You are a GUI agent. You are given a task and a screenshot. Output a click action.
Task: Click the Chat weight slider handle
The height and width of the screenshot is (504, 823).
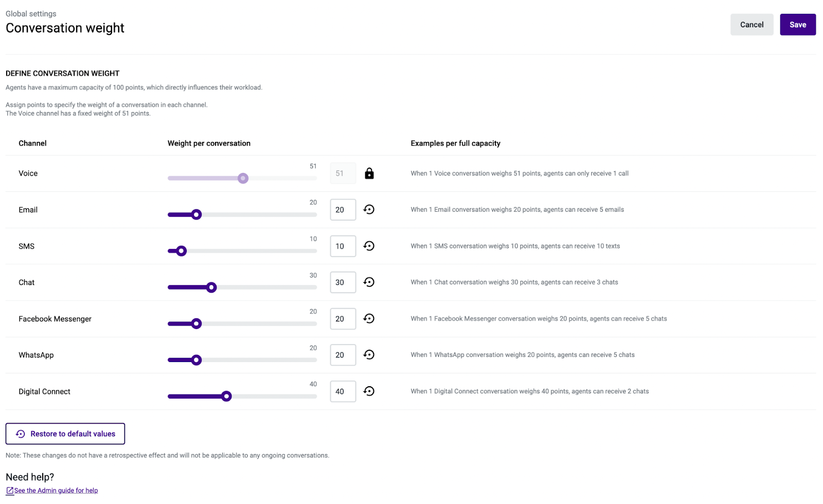pyautogui.click(x=211, y=287)
